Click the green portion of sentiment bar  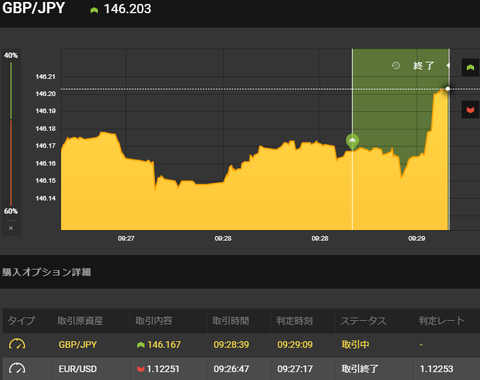[x=11, y=90]
